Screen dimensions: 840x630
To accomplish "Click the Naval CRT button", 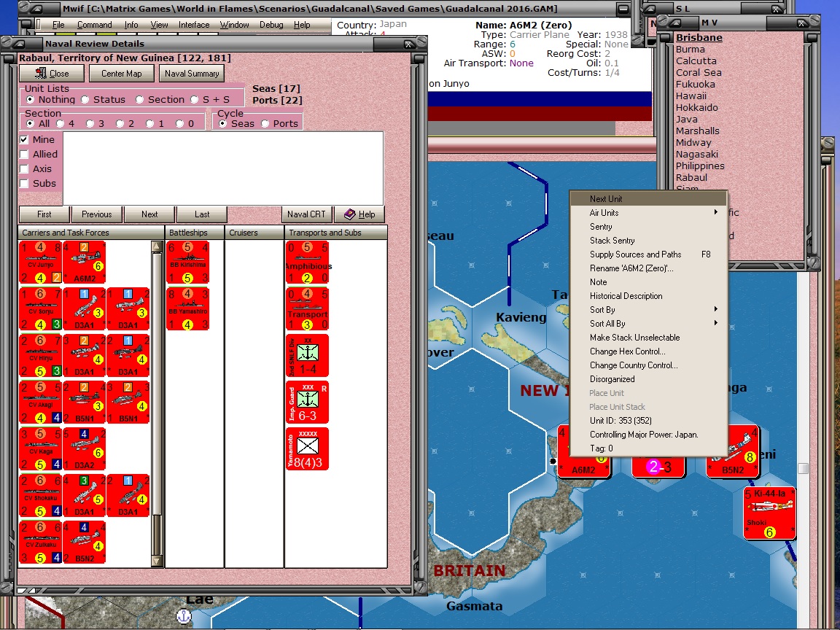I will pos(306,214).
